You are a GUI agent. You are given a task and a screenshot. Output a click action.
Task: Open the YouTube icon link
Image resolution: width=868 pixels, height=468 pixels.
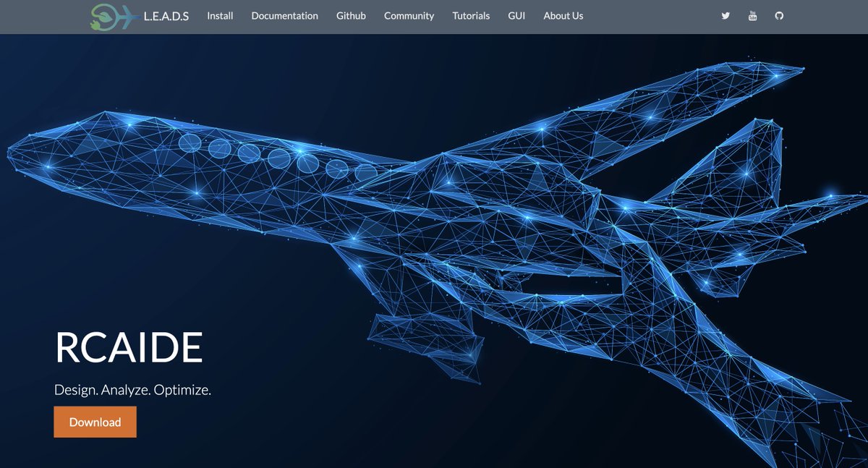753,16
